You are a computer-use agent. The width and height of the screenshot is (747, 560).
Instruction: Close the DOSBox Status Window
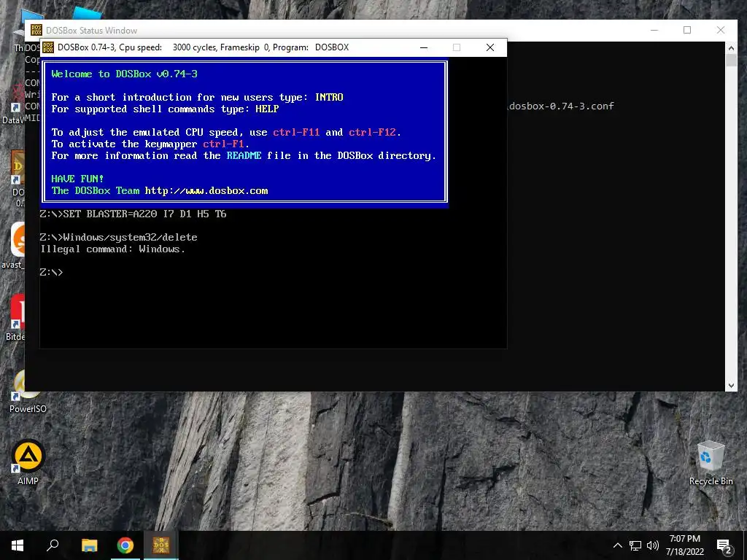[x=721, y=30]
